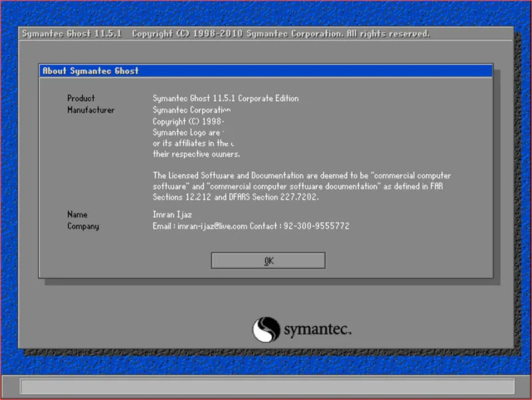Click the About Symantec Ghost title bar
This screenshot has height=400, width=532.
[x=265, y=71]
